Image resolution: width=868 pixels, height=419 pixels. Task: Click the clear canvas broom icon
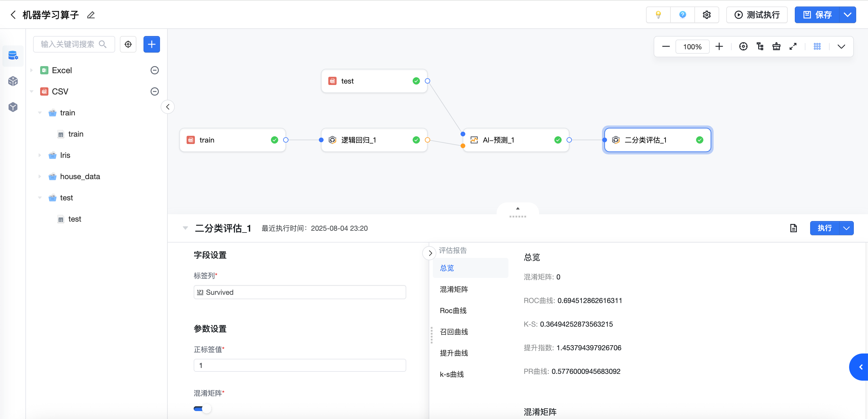776,47
